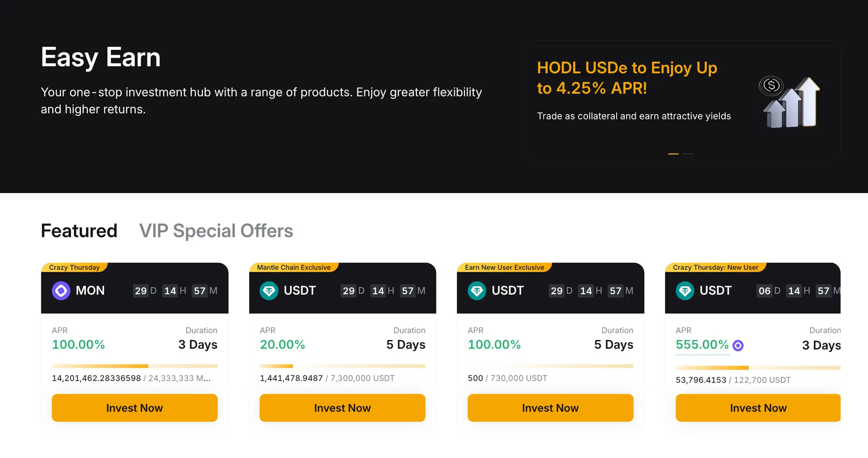Click the Crazy Thursday badge label
This screenshot has height=458, width=868.
click(74, 267)
